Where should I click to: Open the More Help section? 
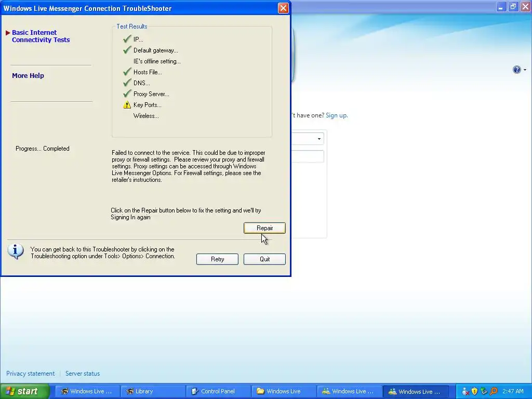(28, 76)
